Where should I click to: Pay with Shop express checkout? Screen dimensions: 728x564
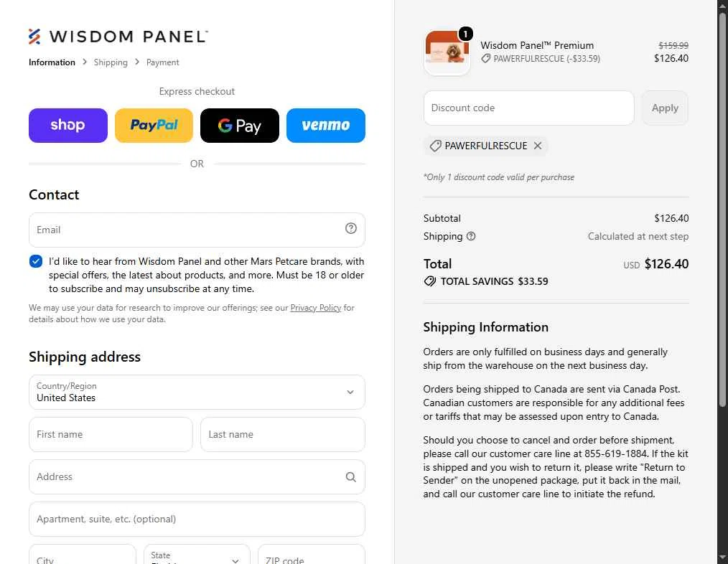[68, 126]
